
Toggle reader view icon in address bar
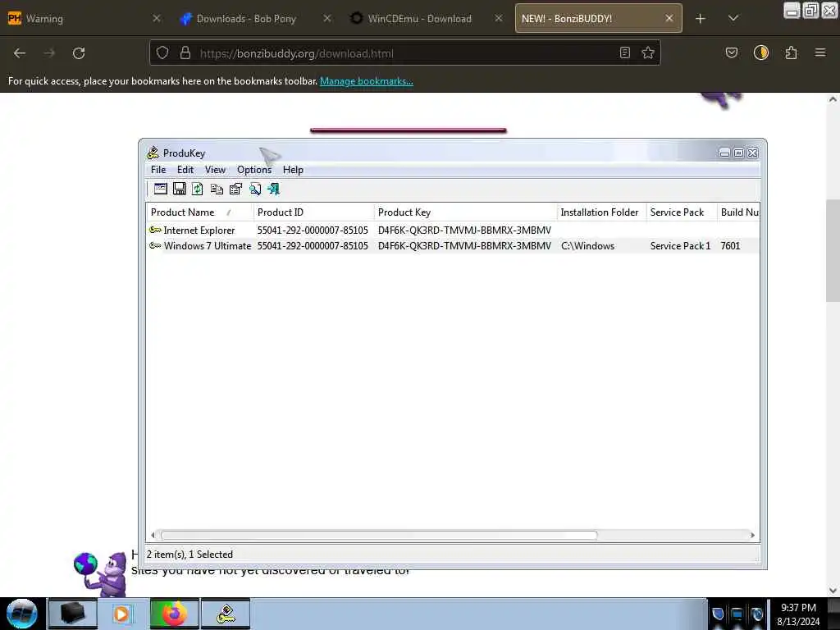624,52
